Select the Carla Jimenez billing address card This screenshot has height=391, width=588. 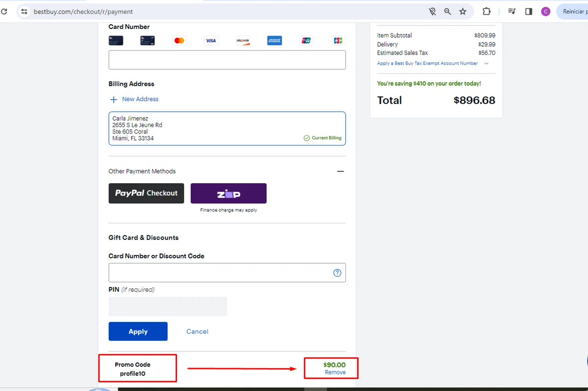point(227,129)
